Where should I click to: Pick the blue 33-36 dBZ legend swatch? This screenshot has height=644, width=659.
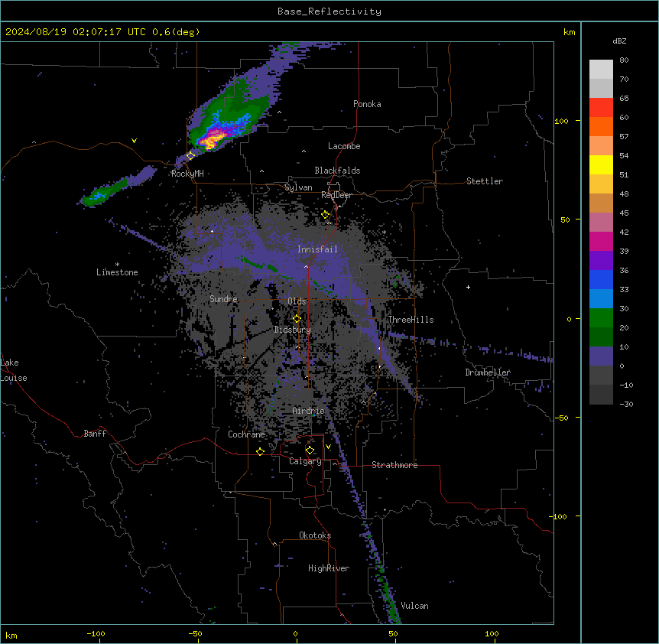[x=601, y=279]
